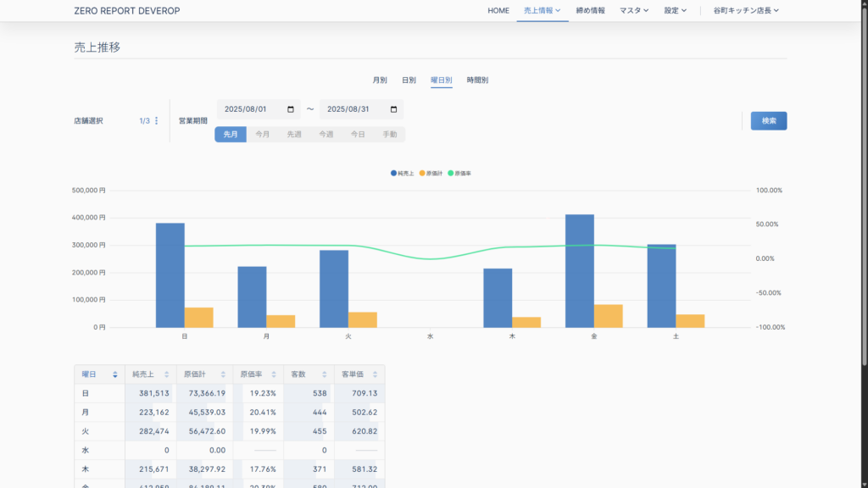The height and width of the screenshot is (488, 868).
Task: Select the 先週 period option
Action: tap(294, 135)
